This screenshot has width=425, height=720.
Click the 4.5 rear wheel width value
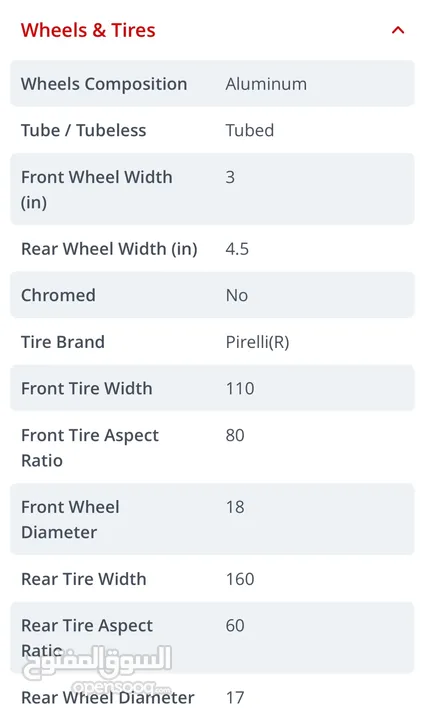[x=237, y=249]
